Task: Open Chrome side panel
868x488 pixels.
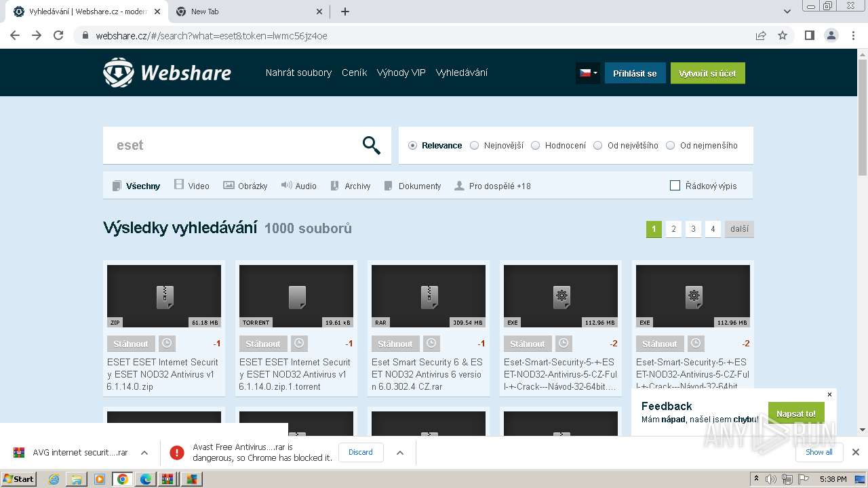Action: coord(809,35)
